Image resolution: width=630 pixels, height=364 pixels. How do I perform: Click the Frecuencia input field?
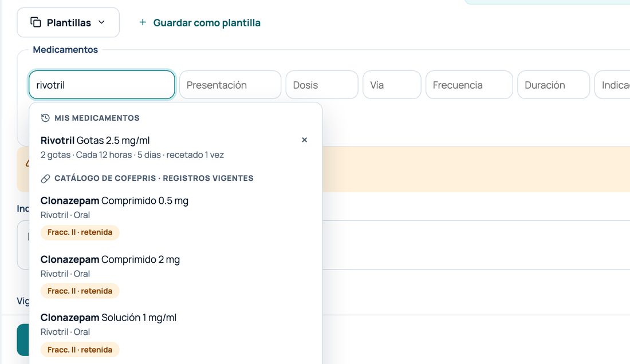pyautogui.click(x=469, y=85)
